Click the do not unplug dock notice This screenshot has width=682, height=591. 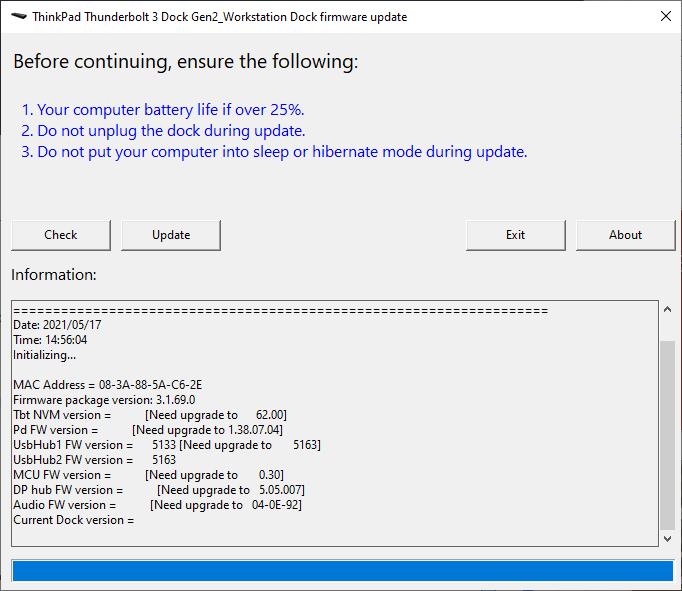click(x=163, y=131)
